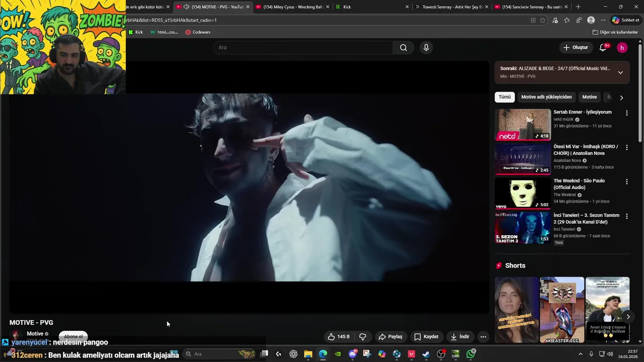The image size is (644, 362).
Task: Open options for Ötesi Mi Var video
Action: [626, 147]
